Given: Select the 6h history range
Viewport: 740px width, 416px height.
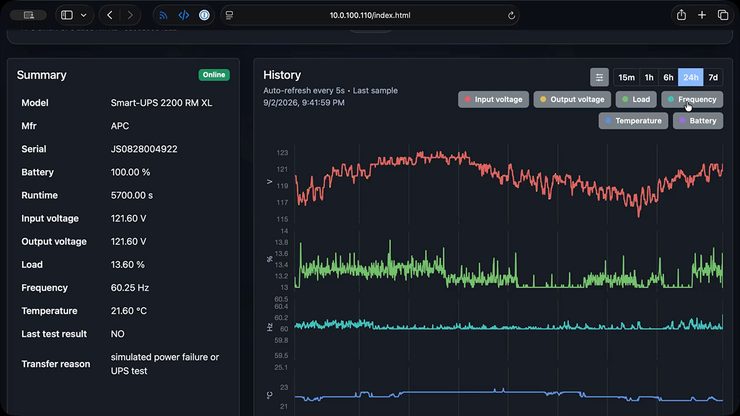Looking at the screenshot, I should point(668,77).
